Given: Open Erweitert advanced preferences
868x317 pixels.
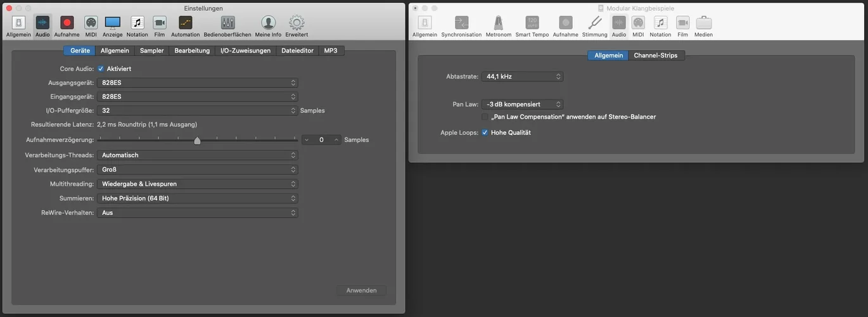Looking at the screenshot, I should point(297,26).
